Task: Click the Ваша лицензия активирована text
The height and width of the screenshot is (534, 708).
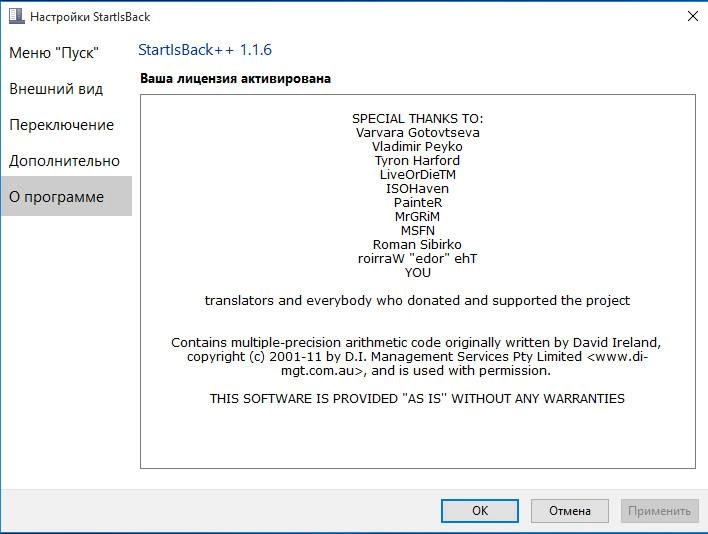Action: pos(235,79)
